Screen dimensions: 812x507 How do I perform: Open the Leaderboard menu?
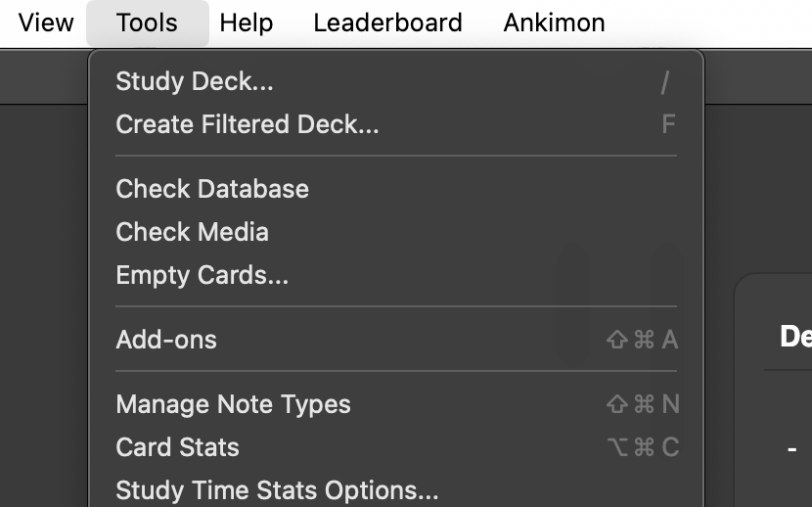387,23
